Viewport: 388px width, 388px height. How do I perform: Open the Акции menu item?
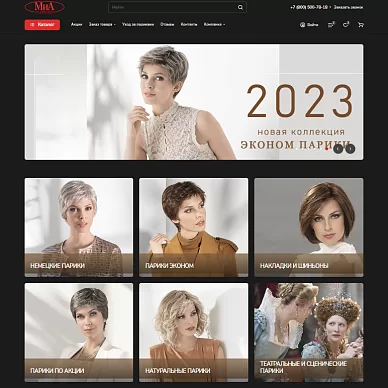click(x=76, y=24)
